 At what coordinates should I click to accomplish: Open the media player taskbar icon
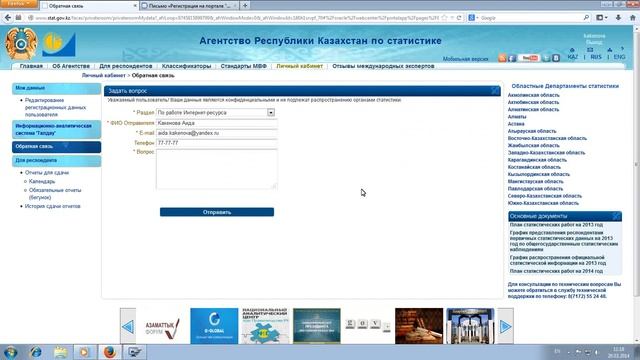[84, 352]
